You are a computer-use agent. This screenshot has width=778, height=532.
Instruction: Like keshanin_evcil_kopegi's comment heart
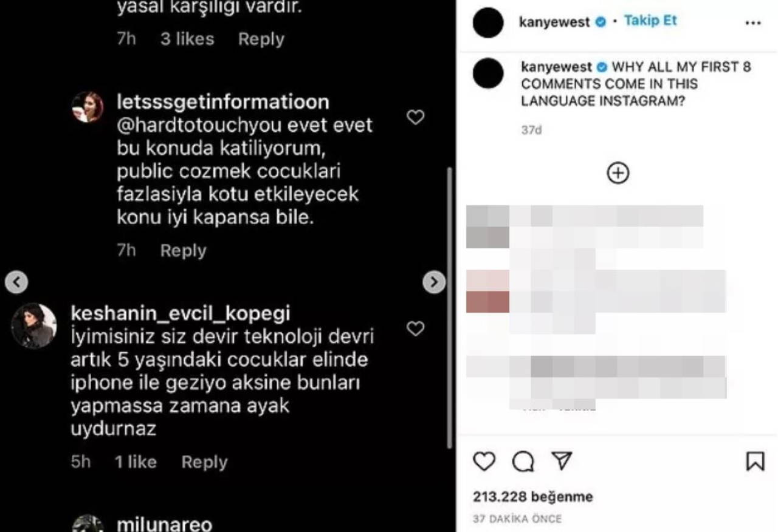point(415,329)
